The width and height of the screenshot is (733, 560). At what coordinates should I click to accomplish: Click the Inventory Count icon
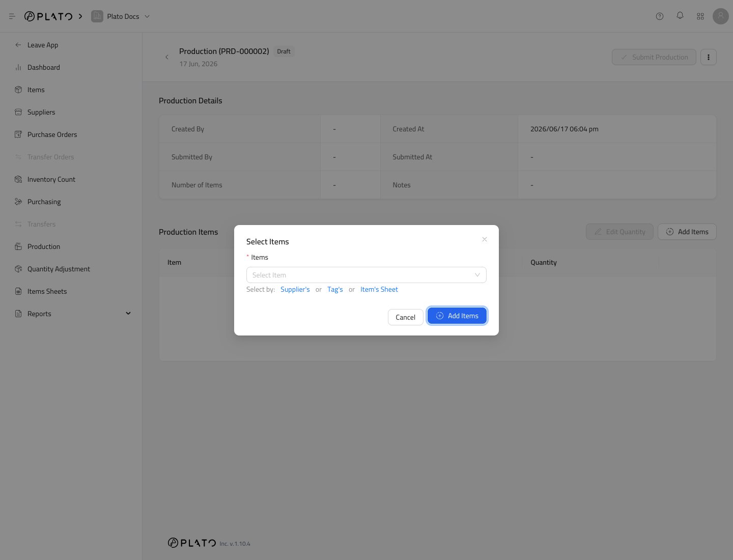[x=18, y=179]
